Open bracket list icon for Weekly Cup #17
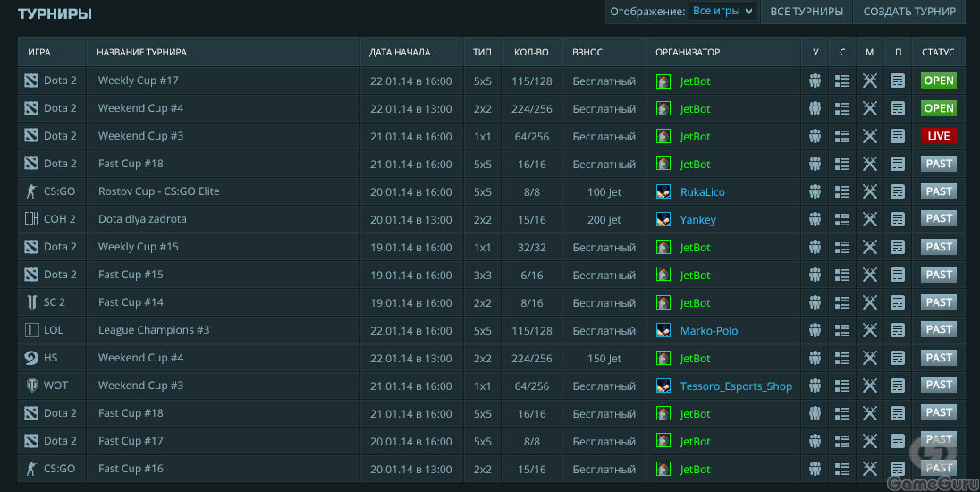Screen dimensions: 980x492 click(842, 81)
